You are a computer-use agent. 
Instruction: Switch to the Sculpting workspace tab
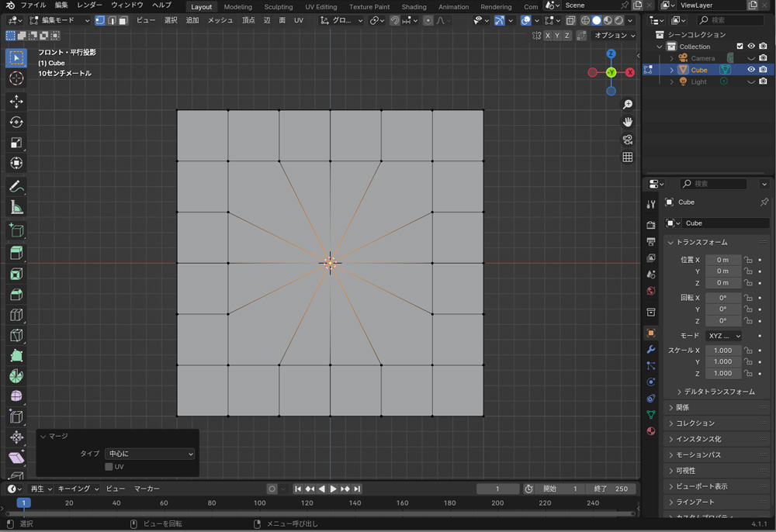point(278,7)
